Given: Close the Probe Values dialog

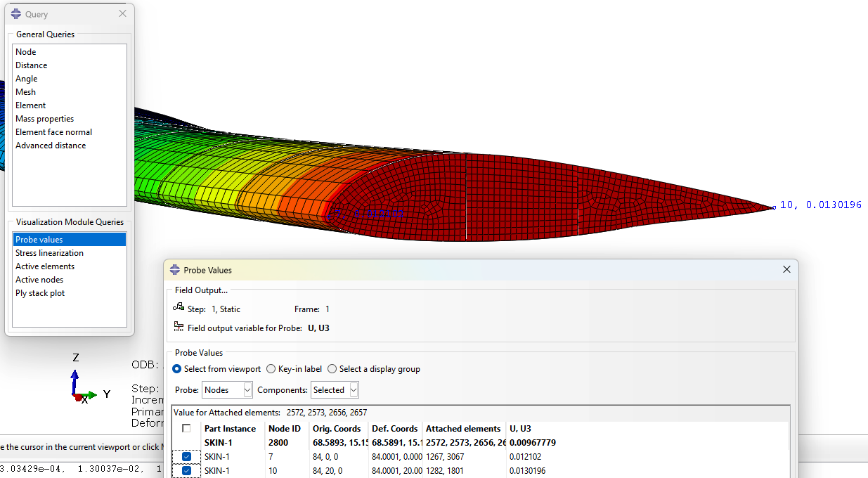Looking at the screenshot, I should tap(786, 270).
